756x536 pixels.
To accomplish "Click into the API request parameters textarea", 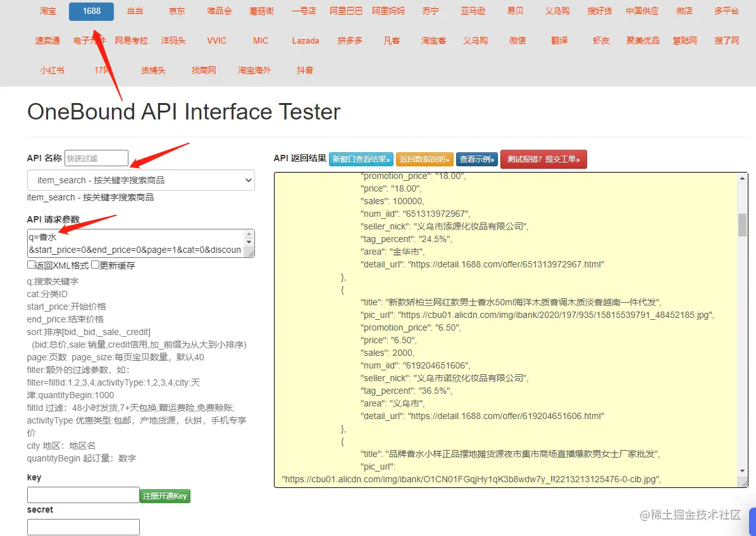I will (137, 243).
